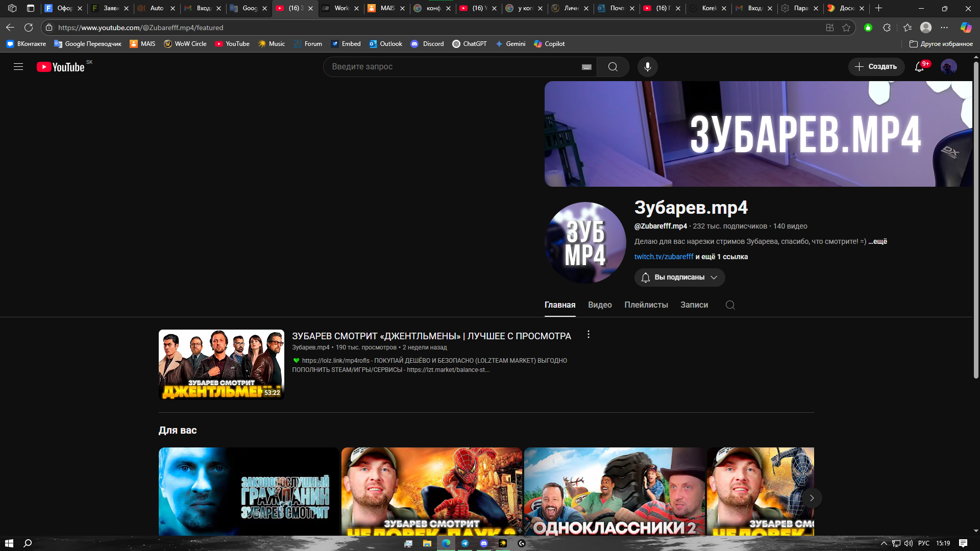This screenshot has height=551, width=980.
Task: Show hidden system tray icons
Action: pos(884,543)
